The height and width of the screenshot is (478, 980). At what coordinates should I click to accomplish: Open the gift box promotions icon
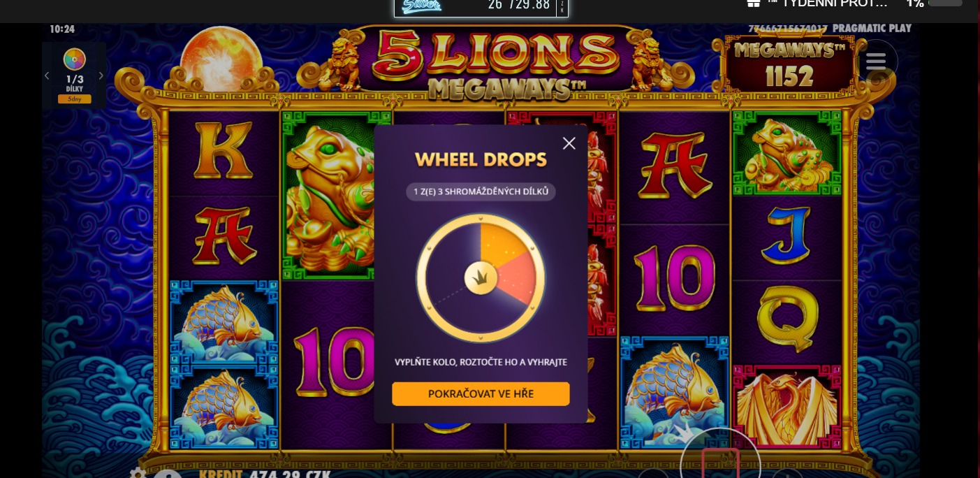pos(753,3)
